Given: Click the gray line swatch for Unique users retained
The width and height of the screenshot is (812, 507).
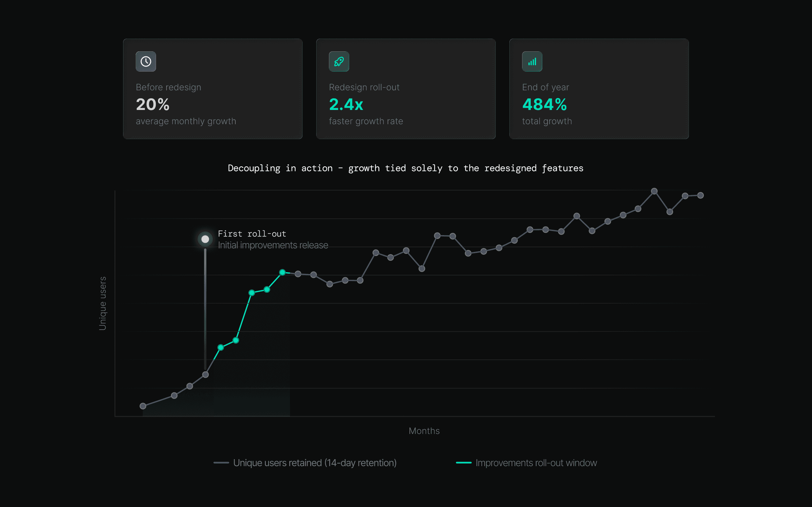Looking at the screenshot, I should pyautogui.click(x=221, y=463).
